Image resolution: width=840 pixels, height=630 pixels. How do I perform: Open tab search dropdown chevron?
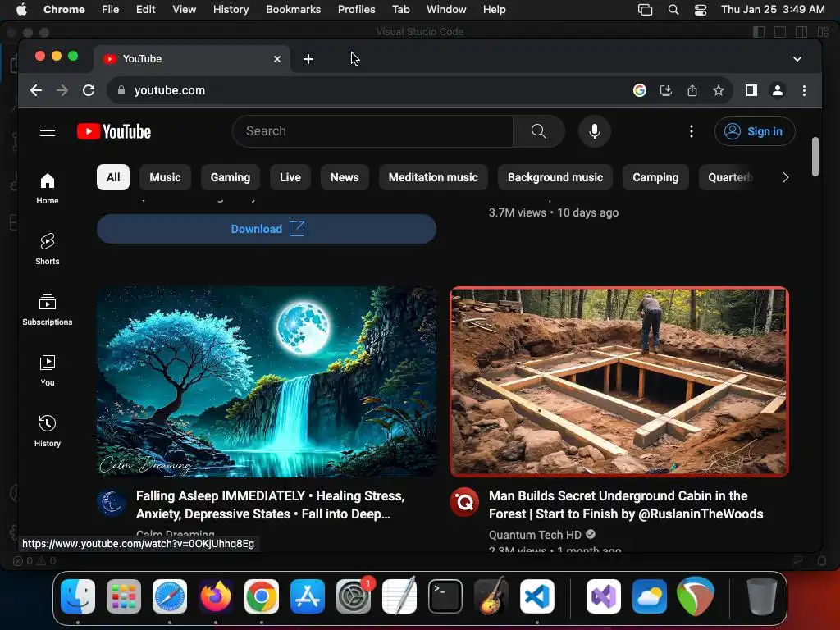(x=797, y=59)
